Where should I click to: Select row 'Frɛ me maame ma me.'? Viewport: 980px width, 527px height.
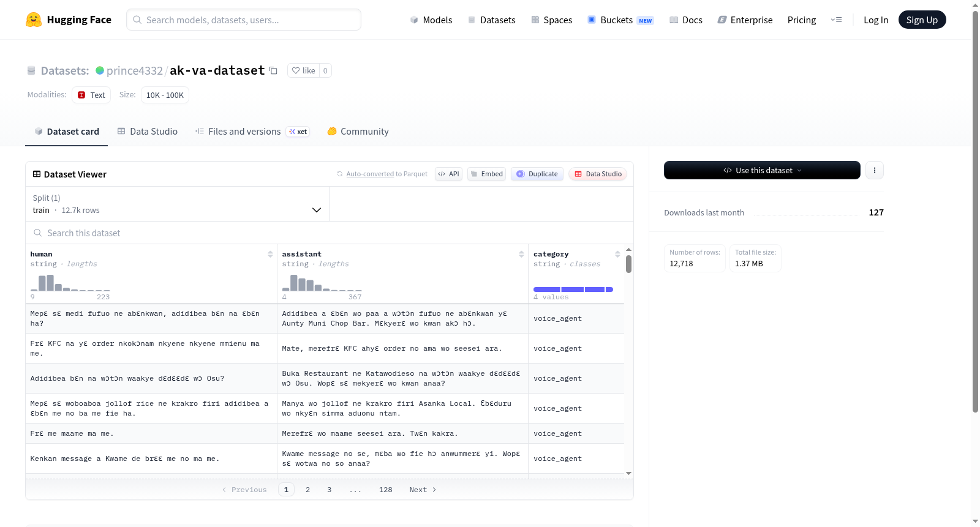(x=325, y=433)
